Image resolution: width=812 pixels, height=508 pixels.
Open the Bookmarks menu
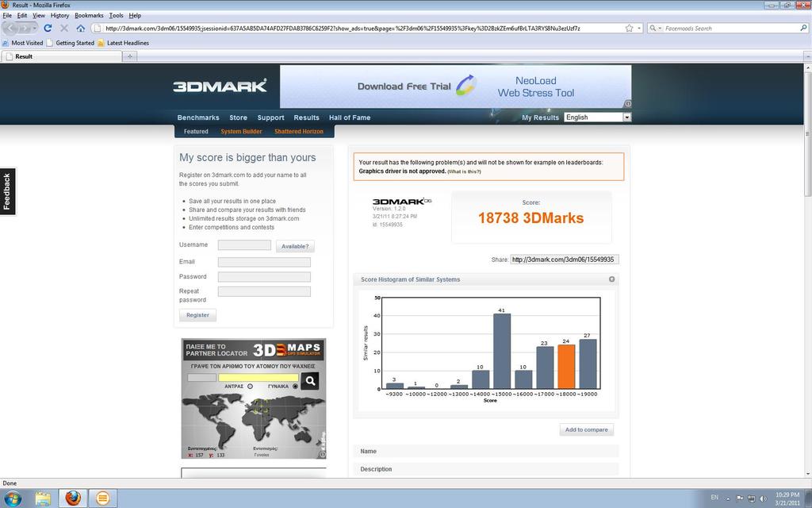tap(89, 16)
